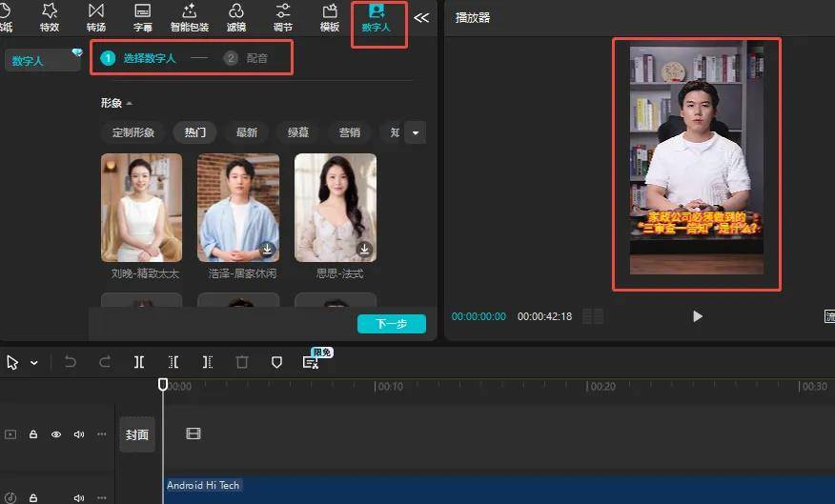The image size is (835, 504).
Task: Open the 转场 transitions panel
Action: pyautogui.click(x=96, y=17)
